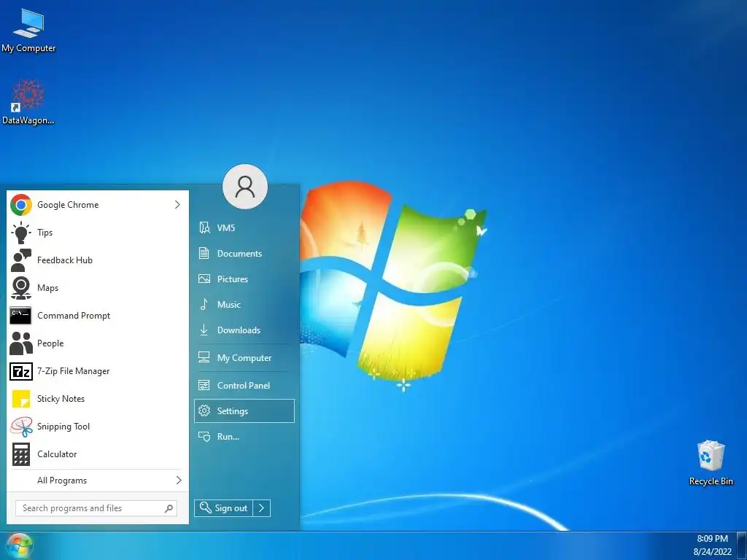Open the VM5 user folder entry
Viewport: 747px width, 560px height.
click(244, 227)
